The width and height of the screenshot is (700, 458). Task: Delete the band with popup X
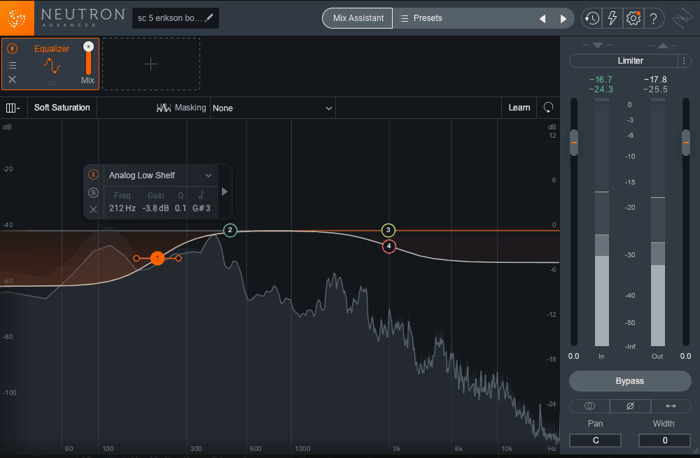(x=93, y=209)
